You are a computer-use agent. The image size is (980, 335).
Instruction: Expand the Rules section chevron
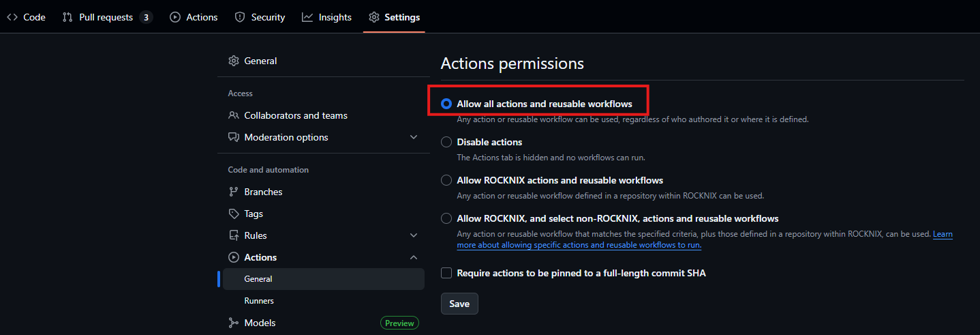(x=414, y=235)
